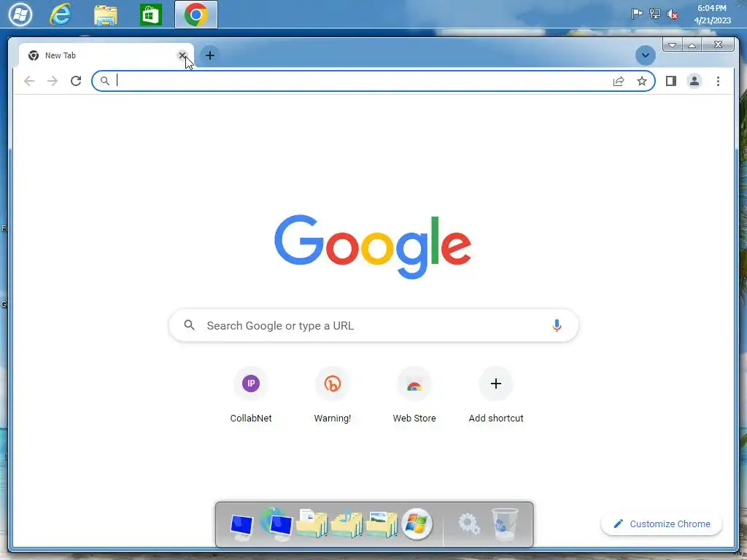Viewport: 747px width, 560px height.
Task: Open the Pictures folder in the dock
Action: coord(382,524)
